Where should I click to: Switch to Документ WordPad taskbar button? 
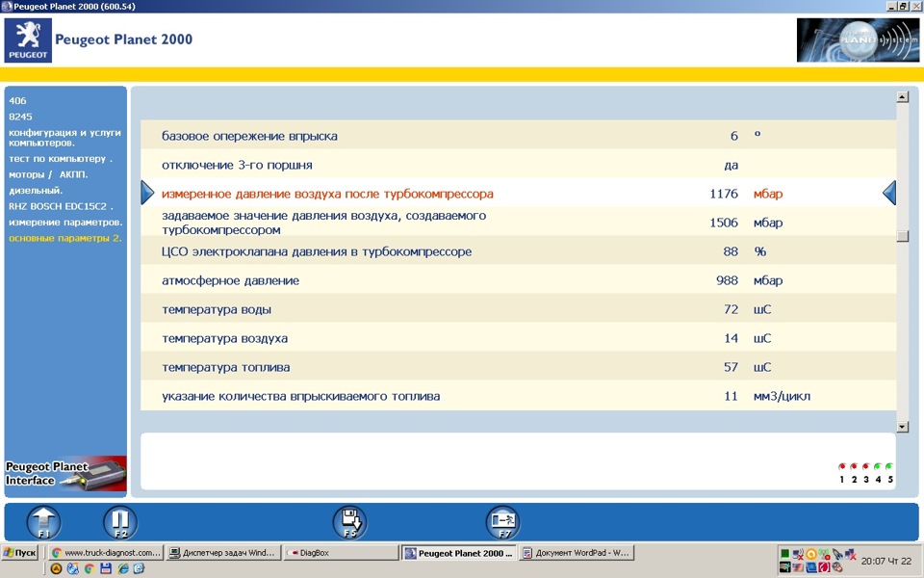577,553
